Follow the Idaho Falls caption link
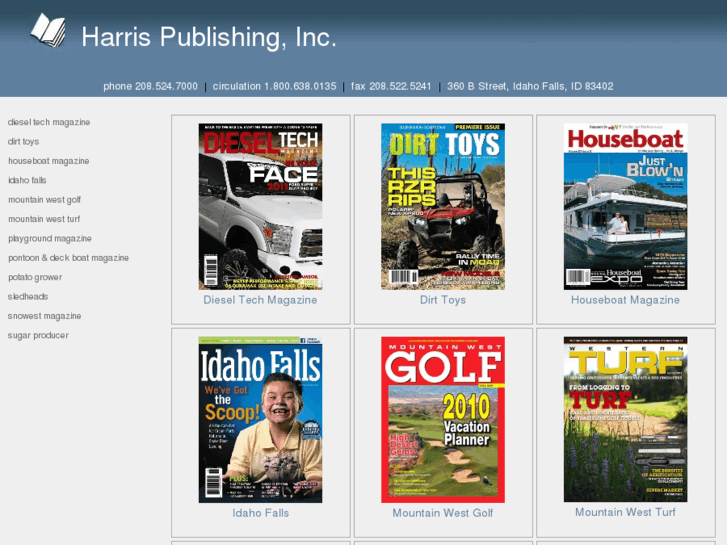The width and height of the screenshot is (727, 545). (x=261, y=513)
